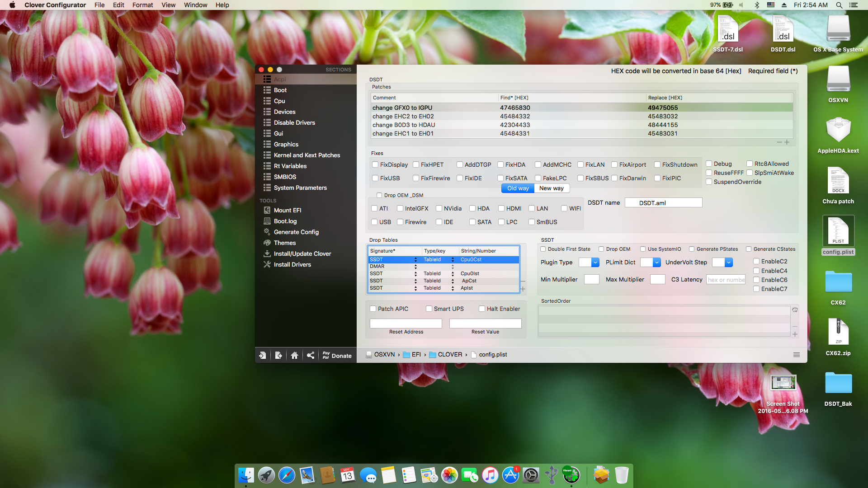This screenshot has height=488, width=868.
Task: Check the Generate PStates option
Action: tap(692, 249)
